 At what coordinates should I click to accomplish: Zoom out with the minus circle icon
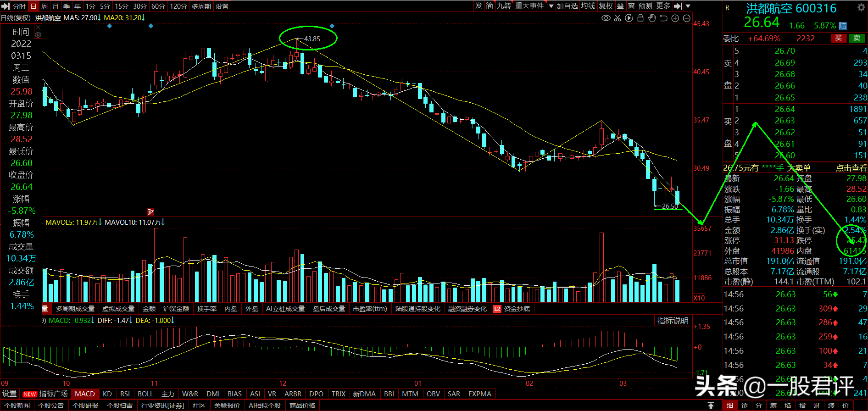(687, 18)
